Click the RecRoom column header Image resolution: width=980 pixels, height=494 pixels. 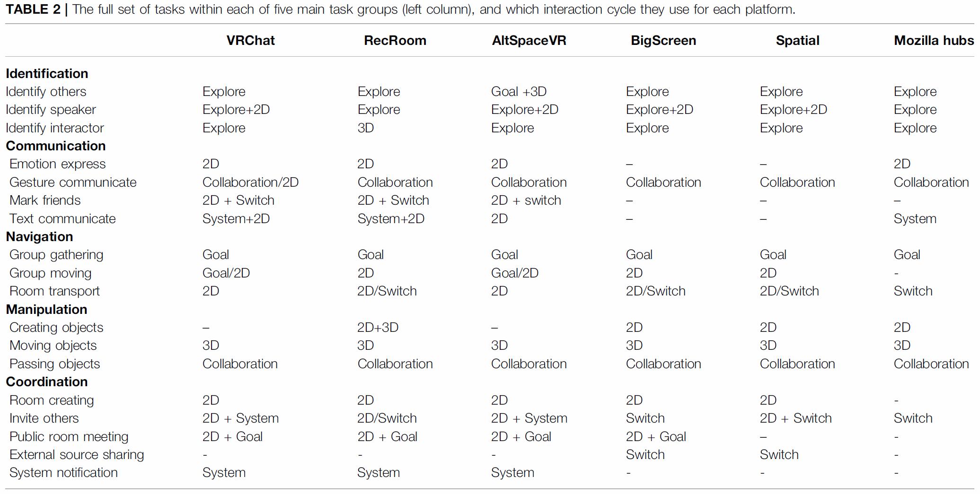click(x=395, y=41)
